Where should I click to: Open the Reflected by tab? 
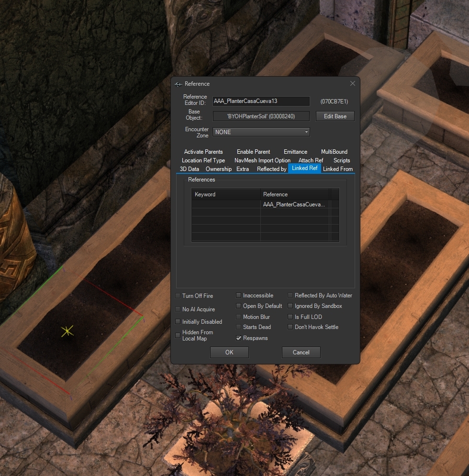[271, 169]
